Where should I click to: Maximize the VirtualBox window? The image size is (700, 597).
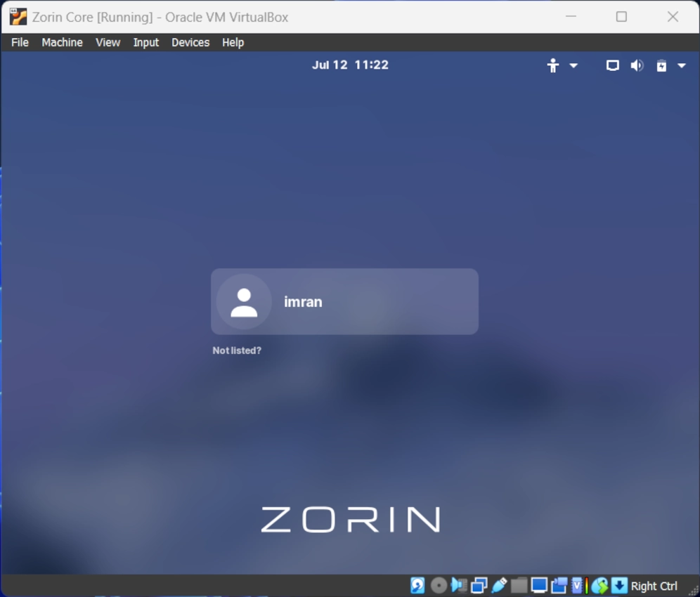621,17
